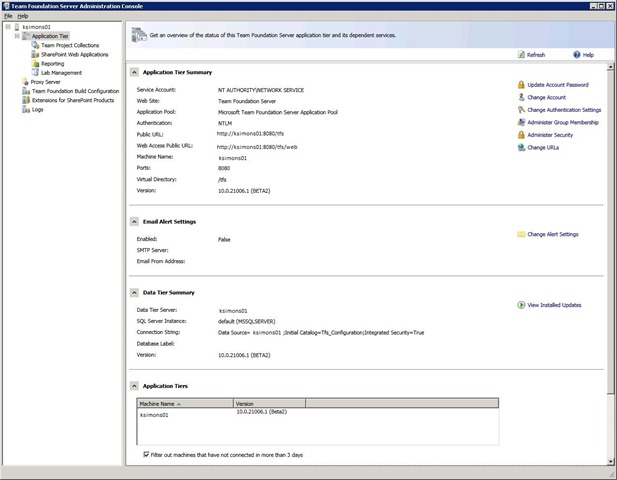Click the ksimons01 server icon in tree
This screenshot has width=617, height=480.
pos(17,27)
